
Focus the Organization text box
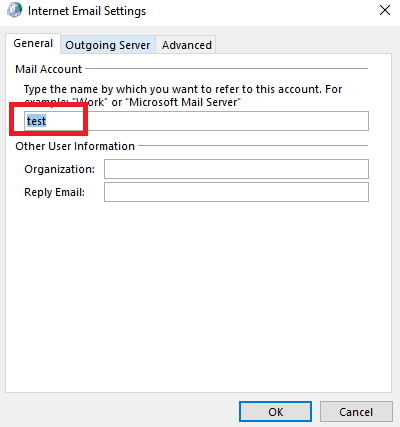coord(236,169)
